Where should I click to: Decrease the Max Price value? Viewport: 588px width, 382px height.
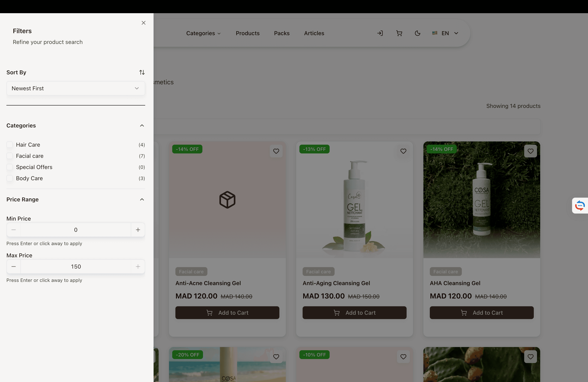point(14,267)
